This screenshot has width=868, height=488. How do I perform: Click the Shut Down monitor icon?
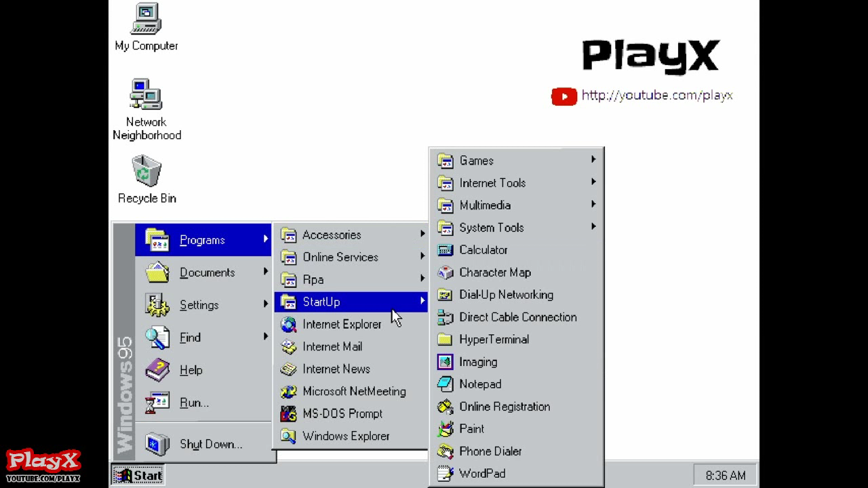click(157, 444)
